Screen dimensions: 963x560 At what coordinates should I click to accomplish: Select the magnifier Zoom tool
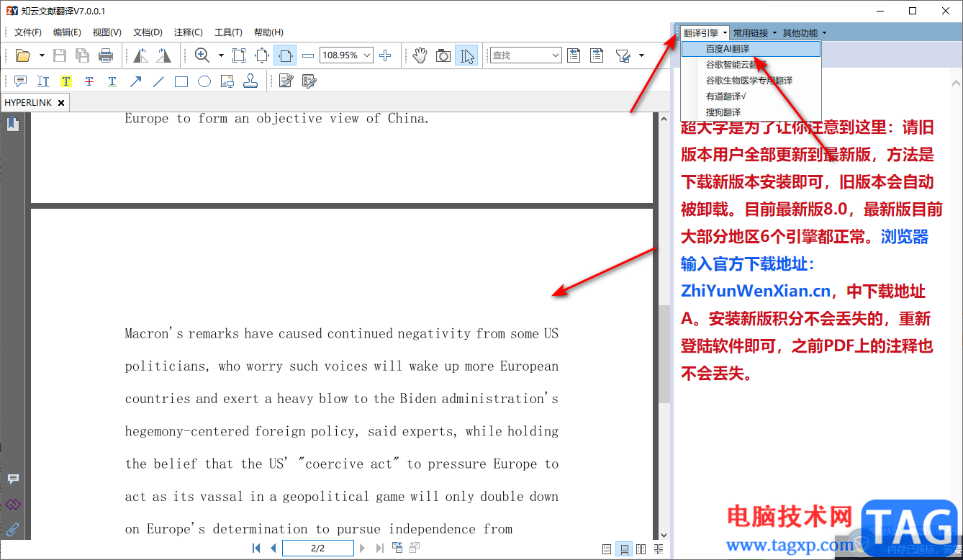coord(202,55)
